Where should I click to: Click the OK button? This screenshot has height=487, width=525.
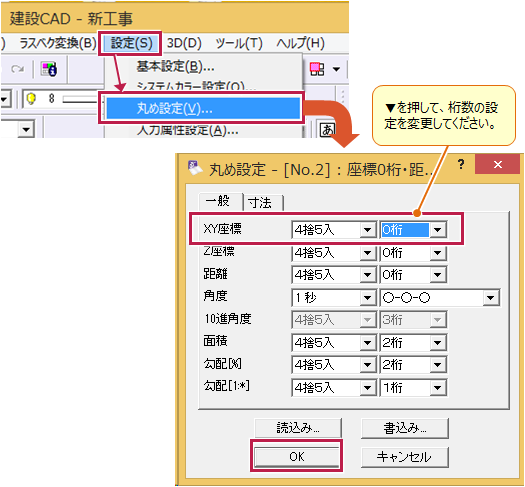click(297, 457)
